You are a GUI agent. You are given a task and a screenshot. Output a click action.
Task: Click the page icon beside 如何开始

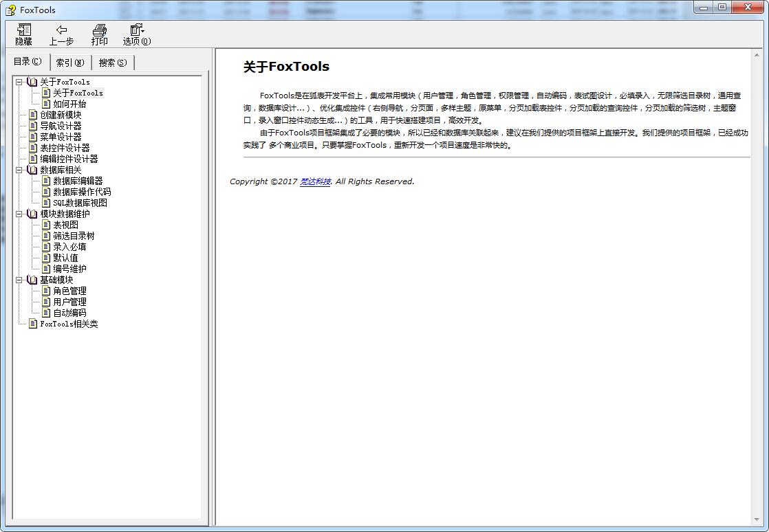46,104
